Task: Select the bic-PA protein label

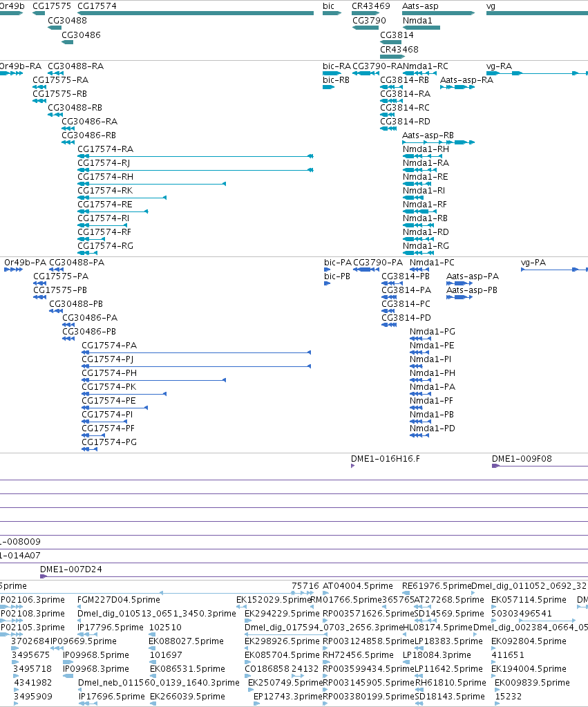Action: coord(338,262)
